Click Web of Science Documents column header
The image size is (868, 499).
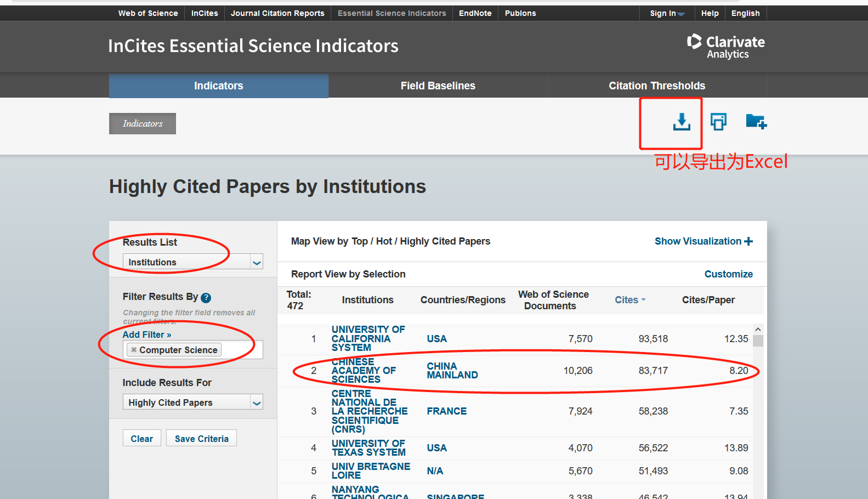click(553, 300)
